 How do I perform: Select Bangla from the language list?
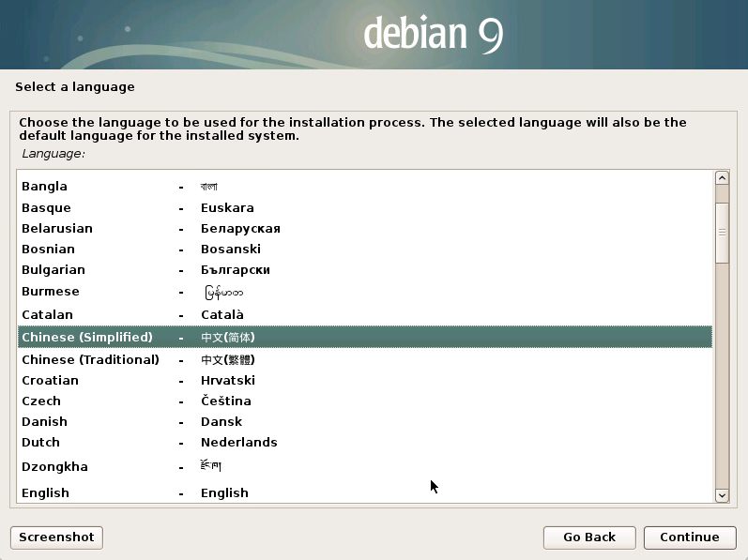tap(365, 187)
